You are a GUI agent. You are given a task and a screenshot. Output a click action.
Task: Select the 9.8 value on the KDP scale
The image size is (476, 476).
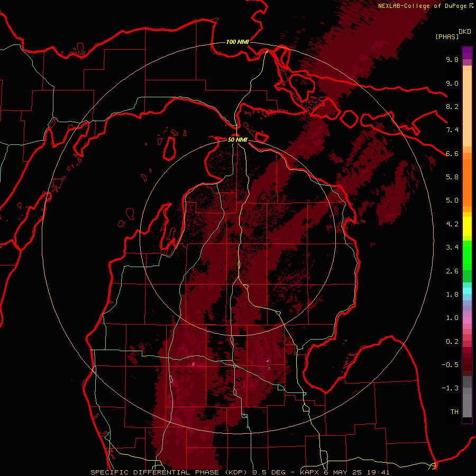point(452,59)
